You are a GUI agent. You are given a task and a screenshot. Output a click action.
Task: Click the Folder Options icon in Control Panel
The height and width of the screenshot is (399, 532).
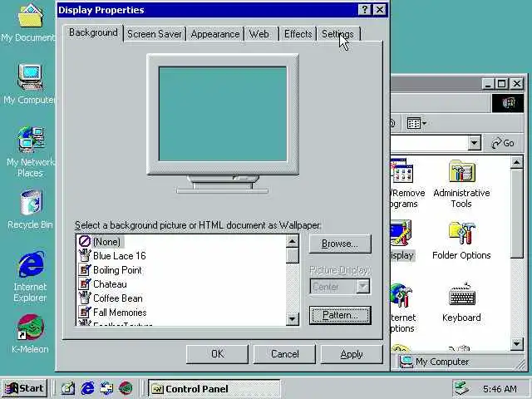tap(462, 234)
